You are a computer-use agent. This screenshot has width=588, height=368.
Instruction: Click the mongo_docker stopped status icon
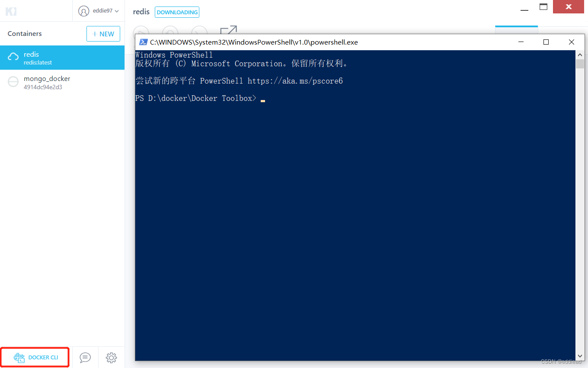point(13,82)
